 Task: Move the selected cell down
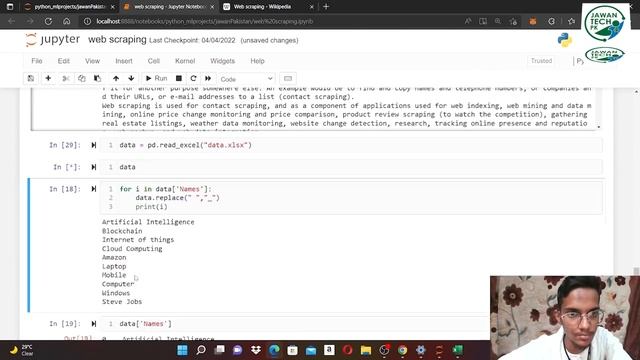coord(131,78)
